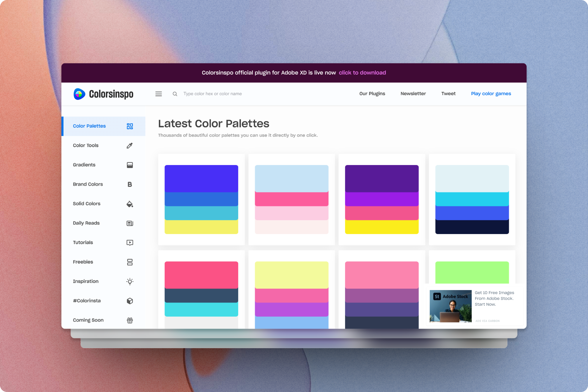Click the Our Plugins link
Screen dimensions: 588x392
pyautogui.click(x=372, y=94)
